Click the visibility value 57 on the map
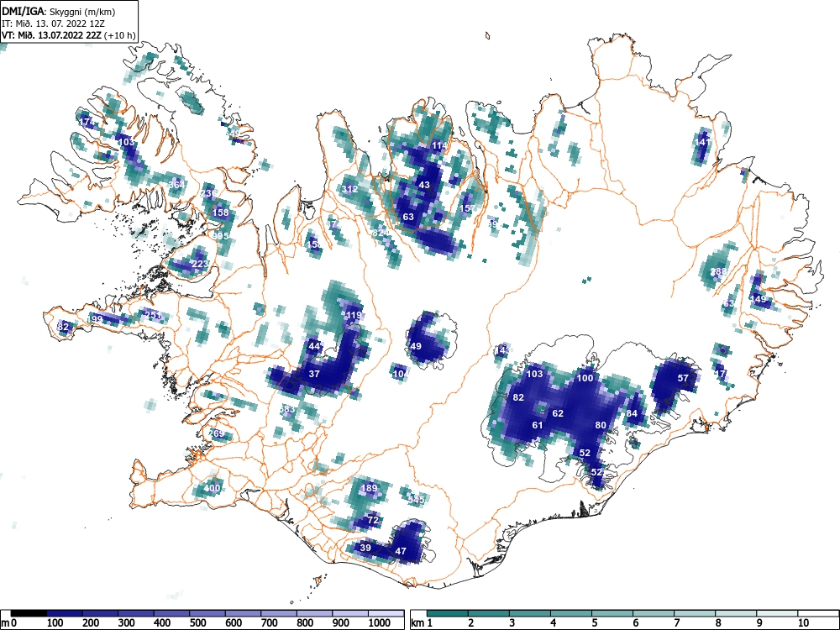Screen dimensions: 840x630 coord(683,378)
